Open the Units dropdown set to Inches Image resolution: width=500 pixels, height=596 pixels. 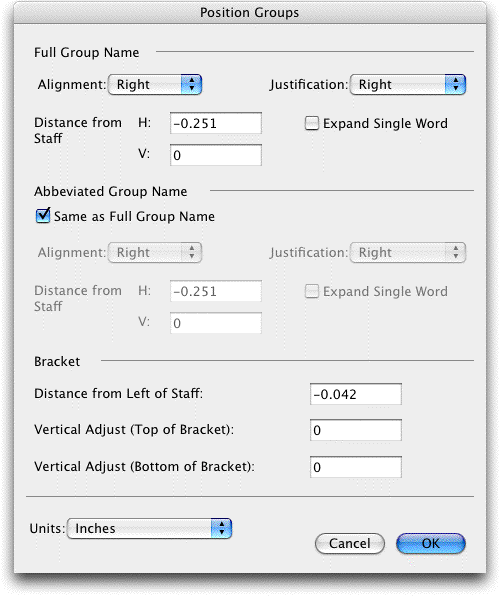click(149, 528)
